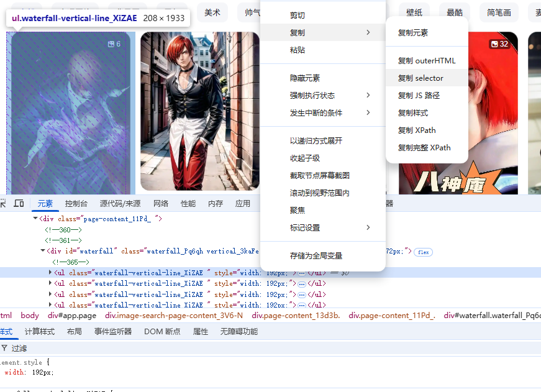Open the 属性 pane tab
Screen dimensions: 541x392
tap(201, 332)
